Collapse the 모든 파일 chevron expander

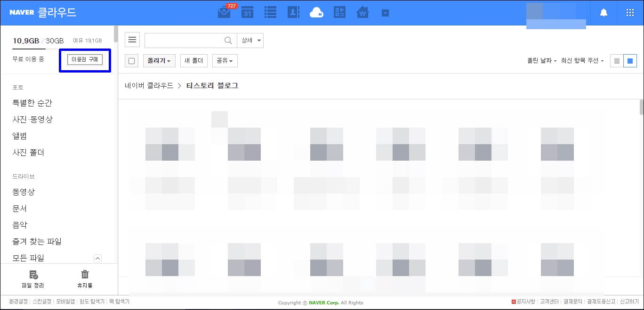[x=98, y=258]
